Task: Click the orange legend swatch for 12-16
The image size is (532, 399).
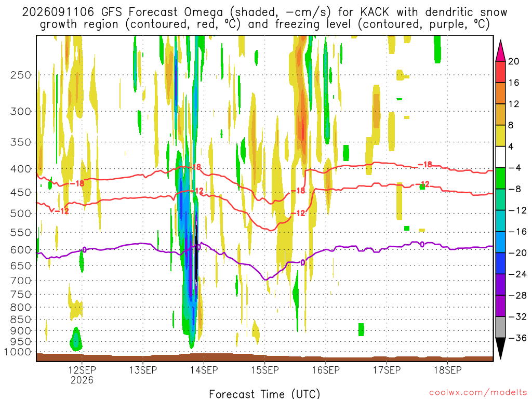Action: click(x=500, y=94)
